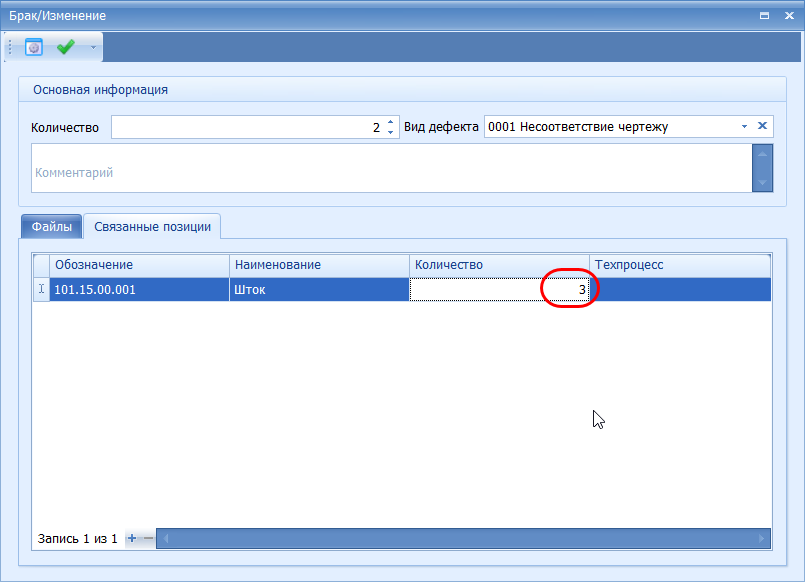The height and width of the screenshot is (582, 805).
Task: Switch to the Файлы tab
Action: click(x=51, y=227)
